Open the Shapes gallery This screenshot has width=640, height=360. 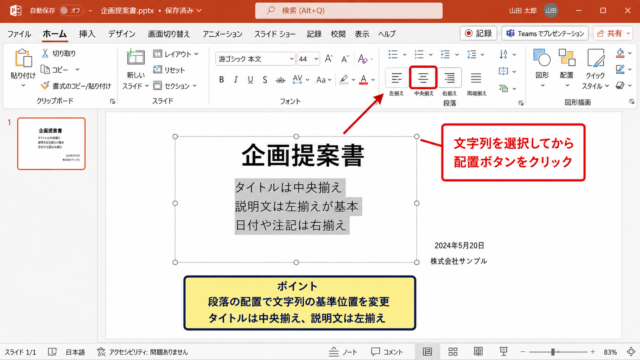tap(542, 68)
